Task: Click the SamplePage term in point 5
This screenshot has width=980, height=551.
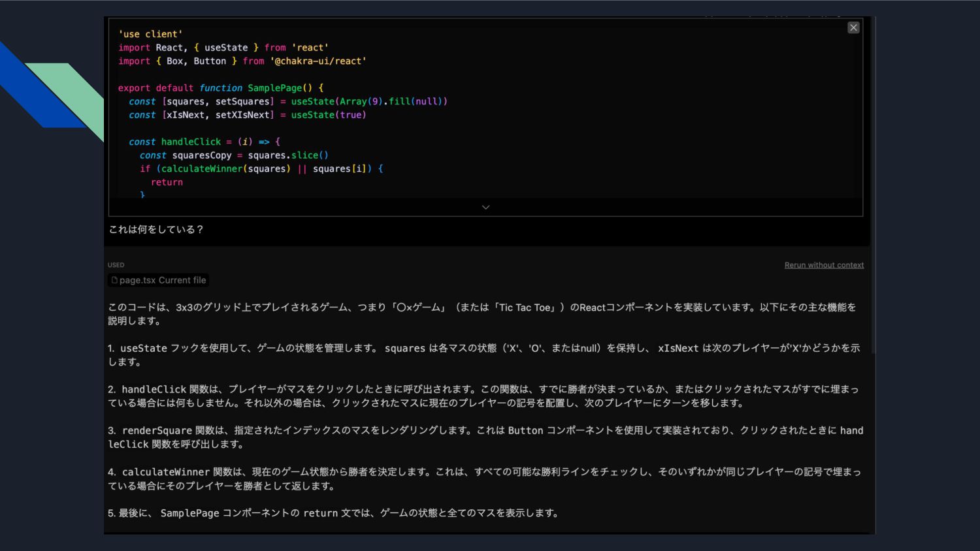Action: [x=189, y=513]
